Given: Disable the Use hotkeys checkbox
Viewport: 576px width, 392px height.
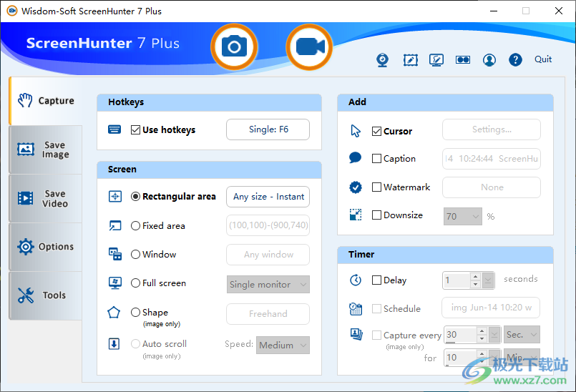Looking at the screenshot, I should [x=135, y=129].
